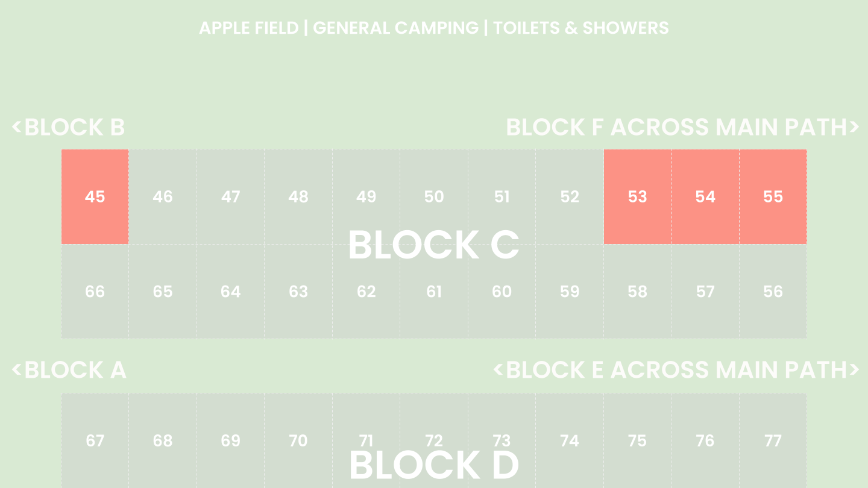Click the booked pitch 45
Screen dimensions: 868x488
pos(95,196)
